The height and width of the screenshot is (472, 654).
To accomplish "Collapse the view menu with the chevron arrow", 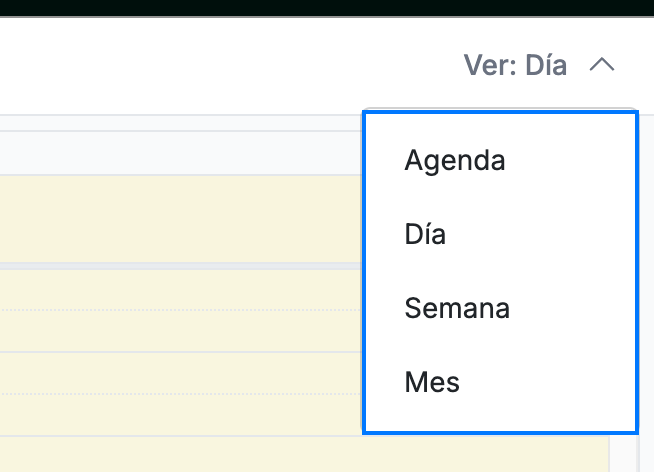I will [x=601, y=65].
